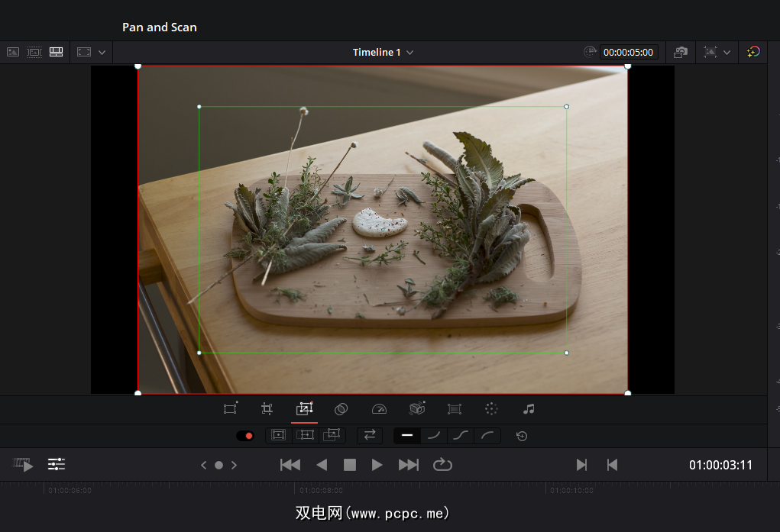The height and width of the screenshot is (532, 780).
Task: Toggle the Dynamic Zoom enable switch
Action: (x=245, y=436)
